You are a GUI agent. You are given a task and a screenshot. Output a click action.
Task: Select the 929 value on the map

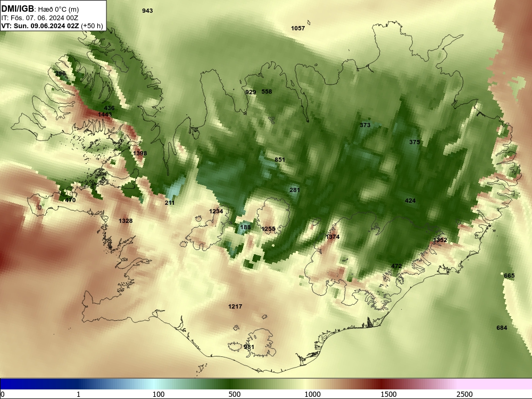coord(251,92)
